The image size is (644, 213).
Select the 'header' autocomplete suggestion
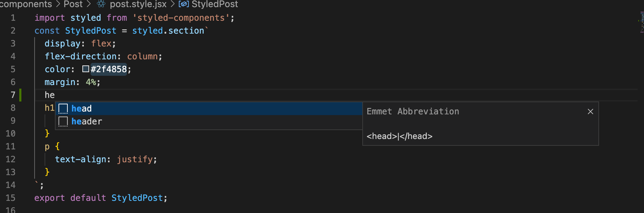(x=87, y=121)
